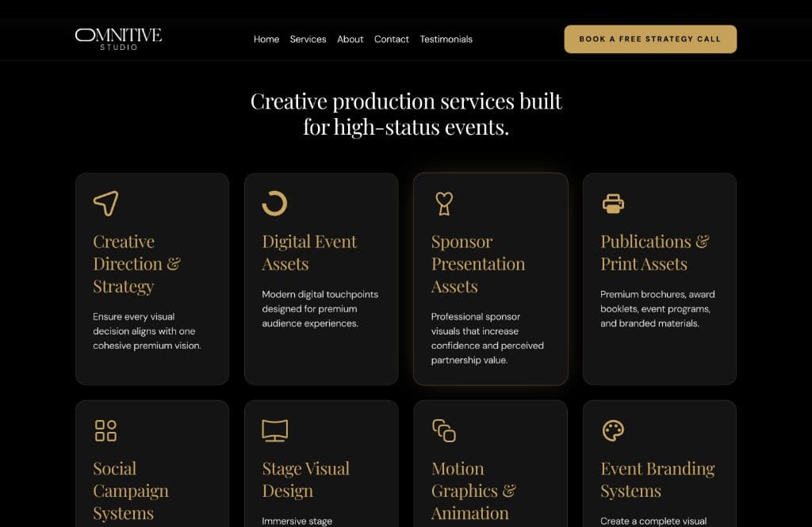This screenshot has width=812, height=527.
Task: Click the overlapping squares icon in Motion Graphics card
Action: (x=444, y=430)
